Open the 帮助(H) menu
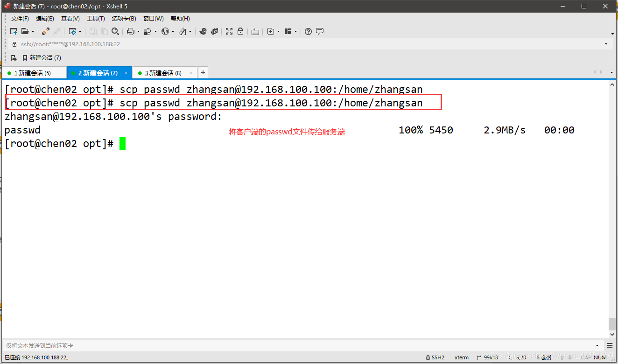 tap(180, 19)
